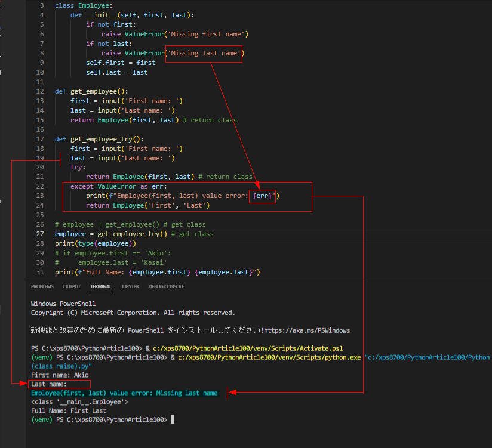Click 'Employee(first, last) value error' output line
492x448 pixels.
pyautogui.click(x=124, y=393)
